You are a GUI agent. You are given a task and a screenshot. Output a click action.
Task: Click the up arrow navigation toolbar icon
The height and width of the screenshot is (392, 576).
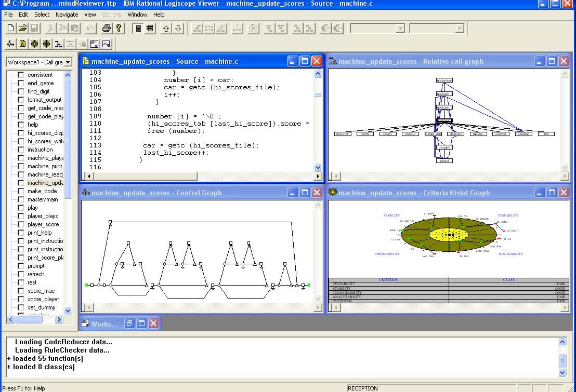pos(166,28)
